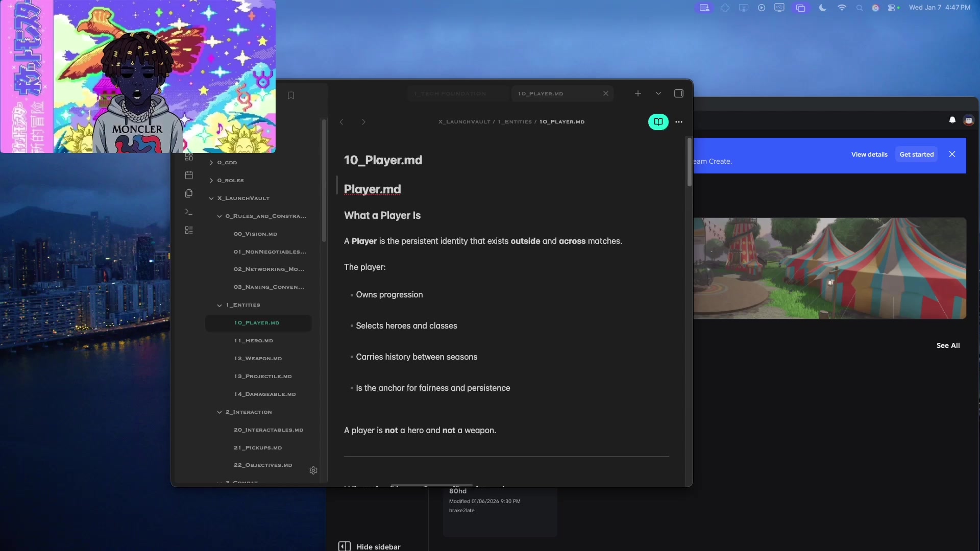Open the templates copy icon in ribbon
This screenshot has height=551, width=980.
pos(189,193)
